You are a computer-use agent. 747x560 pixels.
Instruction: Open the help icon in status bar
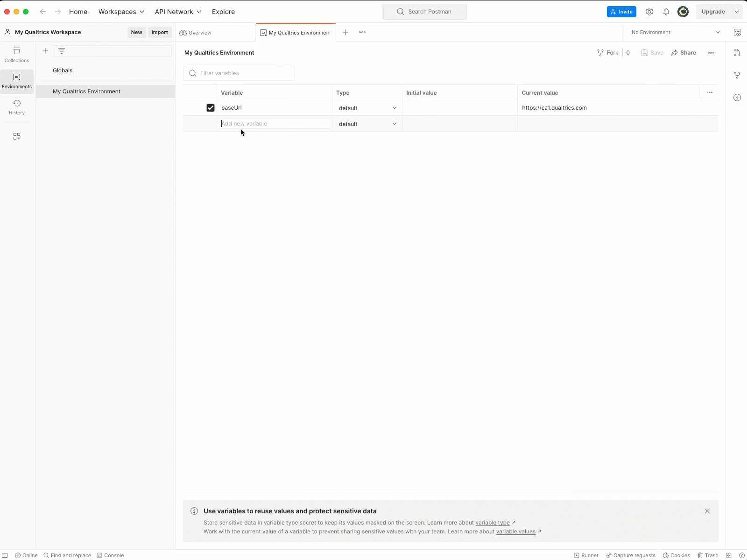point(742,555)
